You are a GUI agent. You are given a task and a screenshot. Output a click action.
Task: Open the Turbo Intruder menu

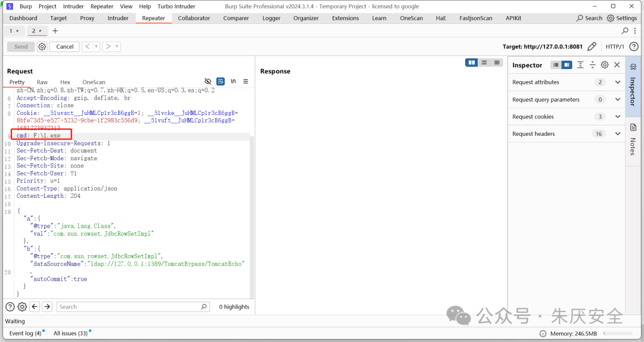click(176, 6)
